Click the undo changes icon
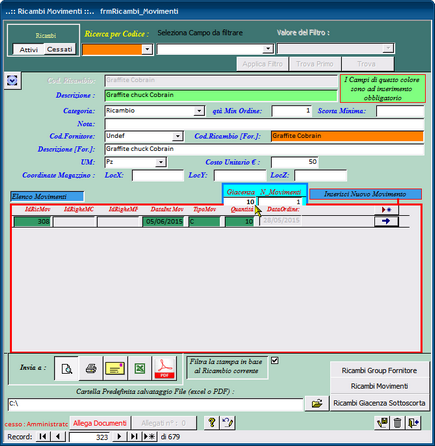 click(228, 423)
